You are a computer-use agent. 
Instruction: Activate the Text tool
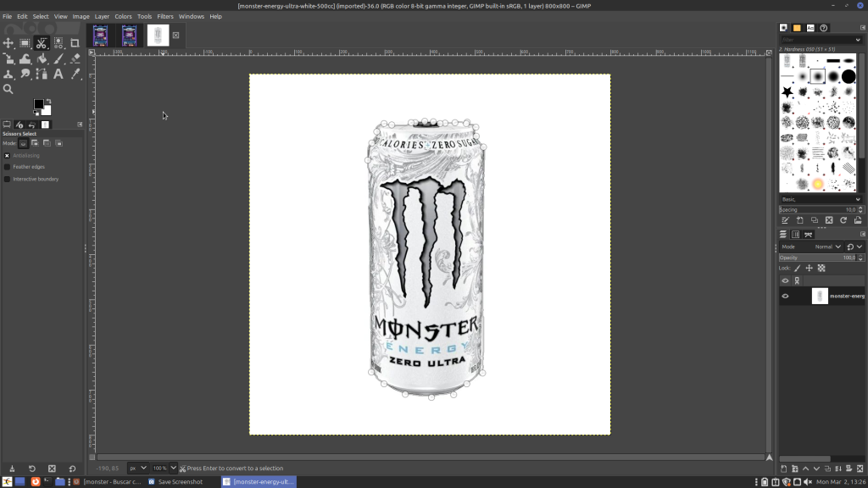58,75
